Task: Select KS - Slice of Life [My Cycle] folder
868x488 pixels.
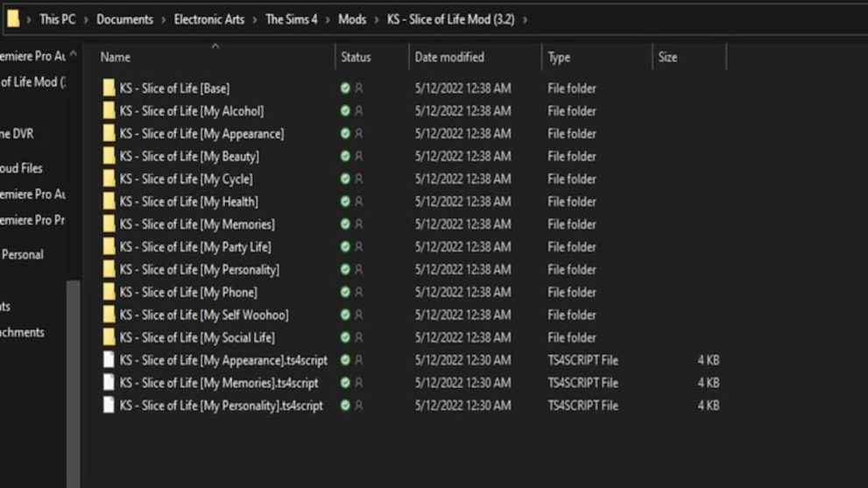Action: 186,180
